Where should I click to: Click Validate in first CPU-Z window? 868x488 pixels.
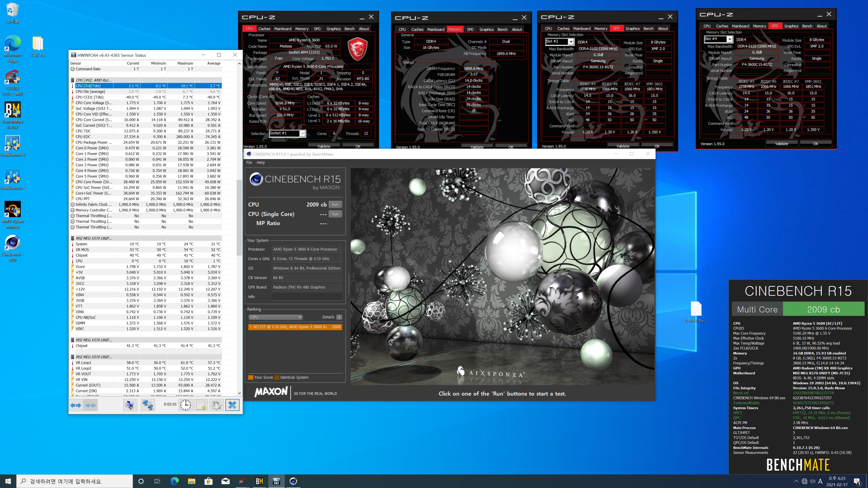tap(324, 146)
